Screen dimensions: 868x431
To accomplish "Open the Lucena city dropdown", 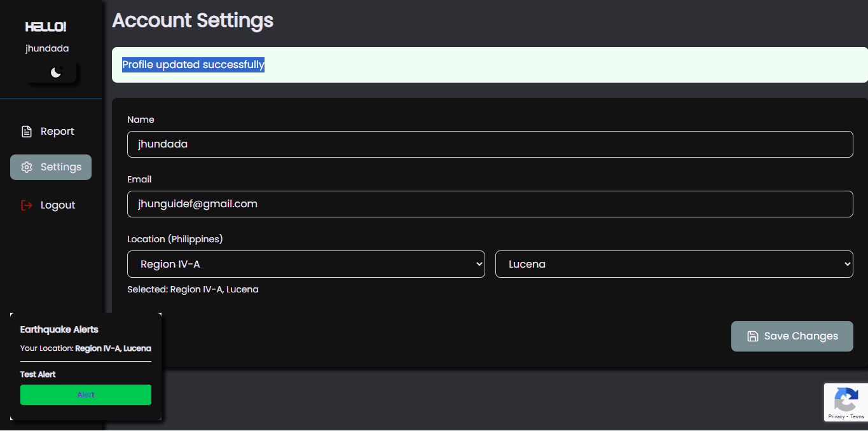I will (x=674, y=264).
